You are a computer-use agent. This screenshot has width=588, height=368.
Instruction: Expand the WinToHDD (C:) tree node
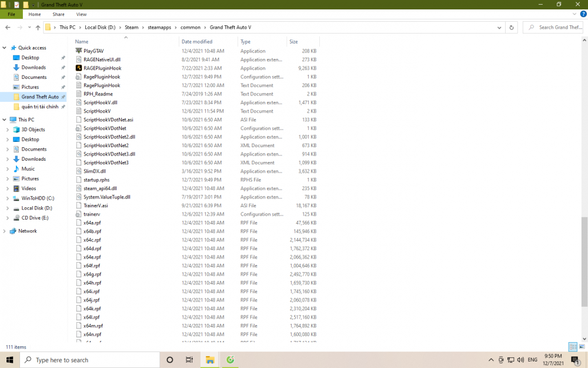click(8, 198)
